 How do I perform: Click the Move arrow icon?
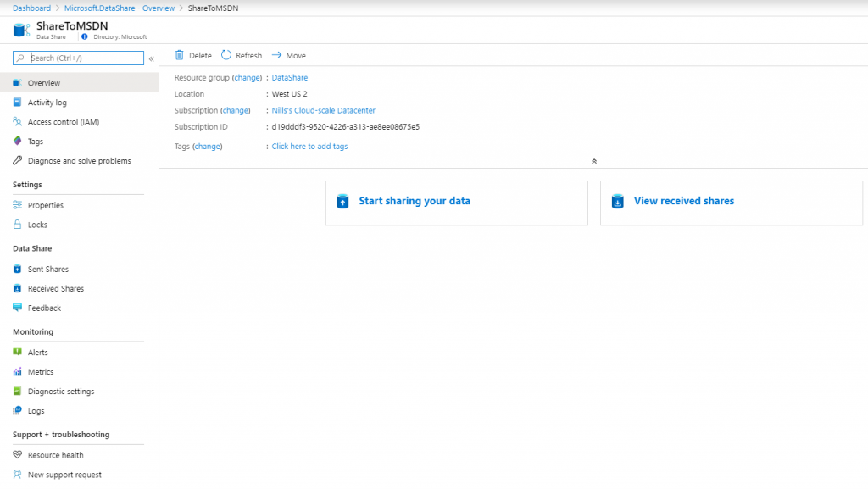click(277, 55)
